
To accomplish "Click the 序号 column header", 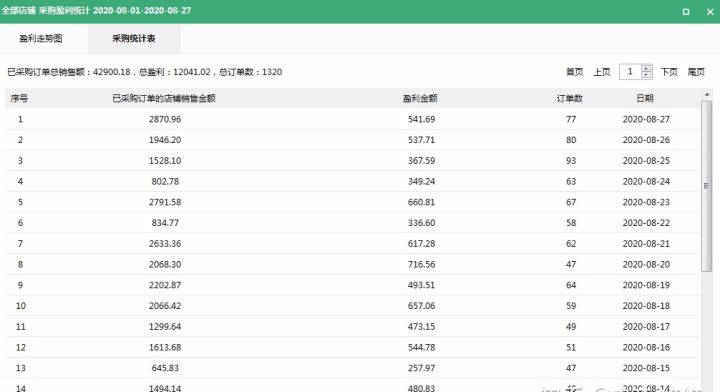I will 19,98.
